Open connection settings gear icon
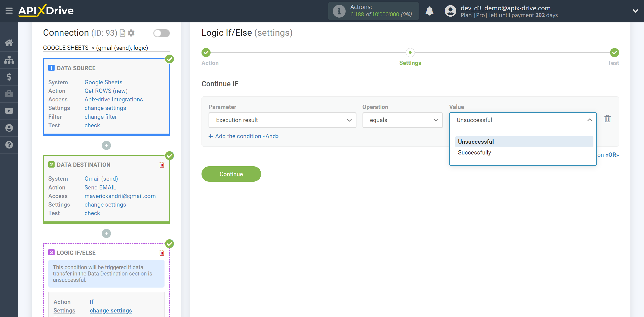 [131, 33]
